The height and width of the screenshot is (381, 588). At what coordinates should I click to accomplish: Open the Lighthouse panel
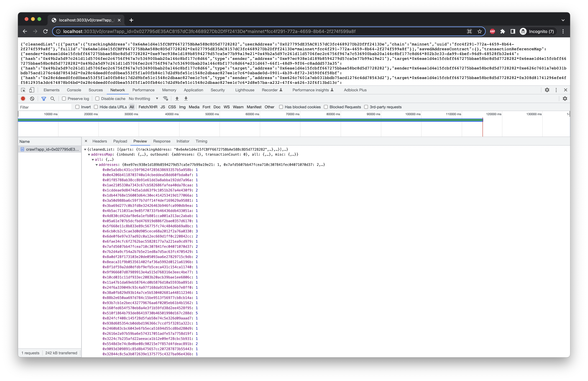pyautogui.click(x=245, y=90)
